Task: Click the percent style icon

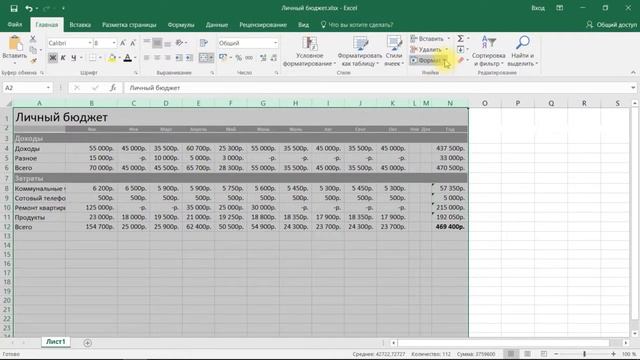Action: pyautogui.click(x=238, y=58)
